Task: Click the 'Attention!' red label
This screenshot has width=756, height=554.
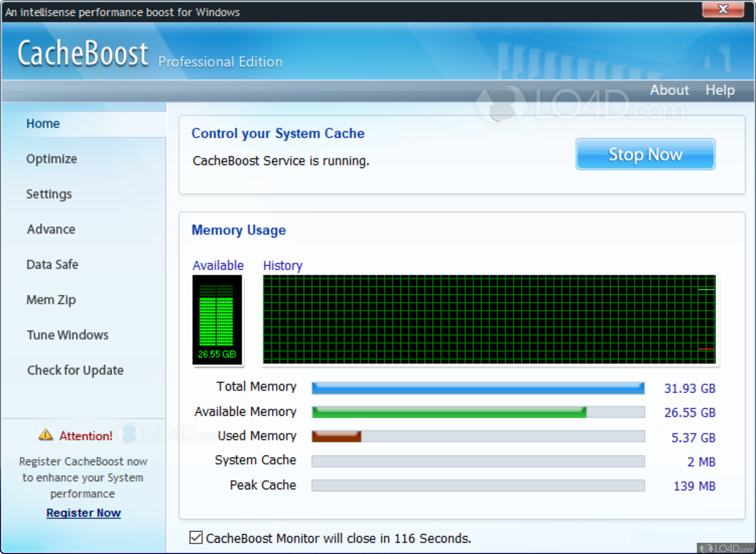Action: pos(86,436)
